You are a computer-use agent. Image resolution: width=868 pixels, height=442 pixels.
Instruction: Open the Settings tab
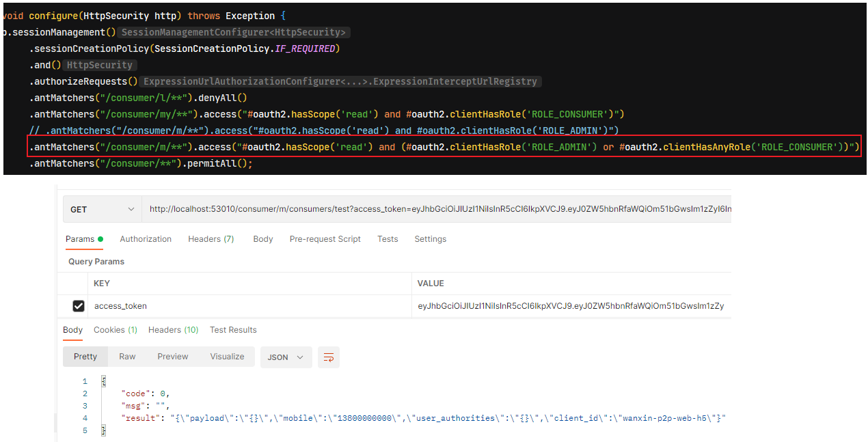pos(431,239)
